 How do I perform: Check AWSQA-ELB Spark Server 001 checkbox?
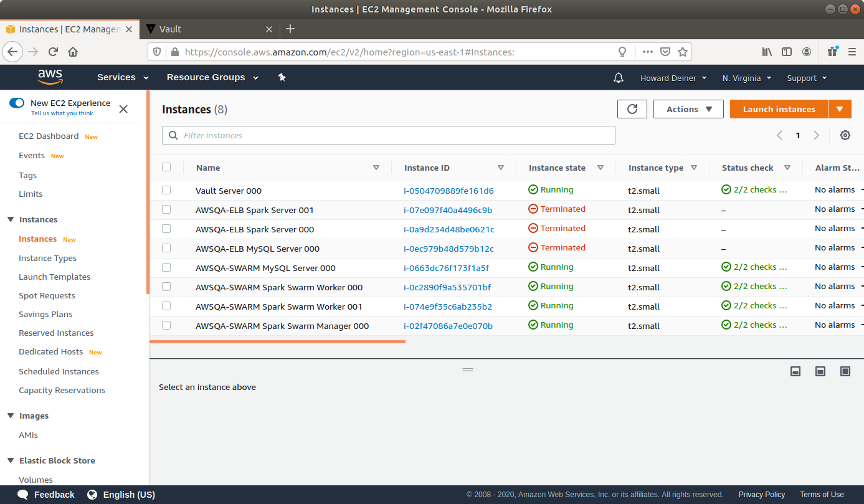(166, 209)
